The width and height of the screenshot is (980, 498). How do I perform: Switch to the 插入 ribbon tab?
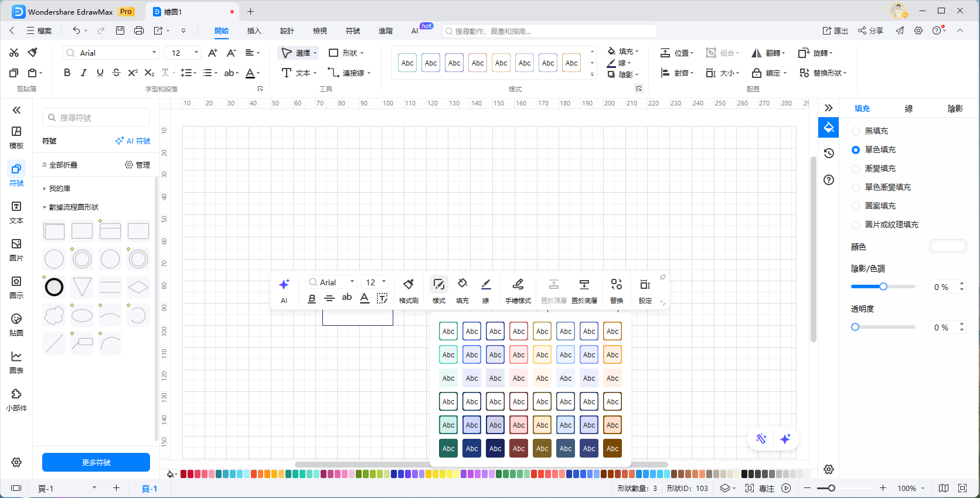click(254, 31)
